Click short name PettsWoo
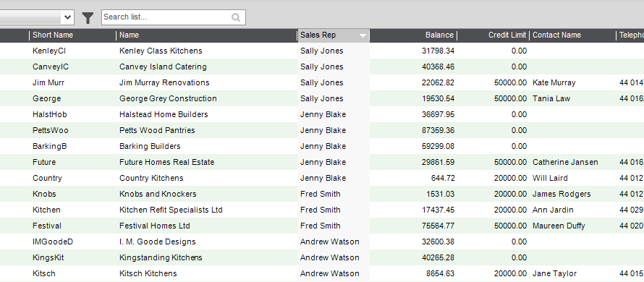Image resolution: width=644 pixels, height=282 pixels. (x=51, y=131)
